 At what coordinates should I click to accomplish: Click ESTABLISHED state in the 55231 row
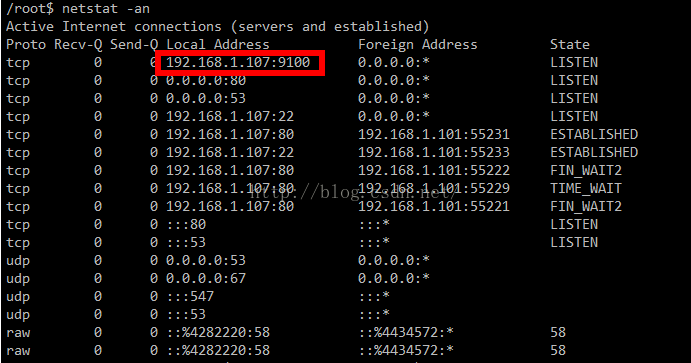coord(594,135)
